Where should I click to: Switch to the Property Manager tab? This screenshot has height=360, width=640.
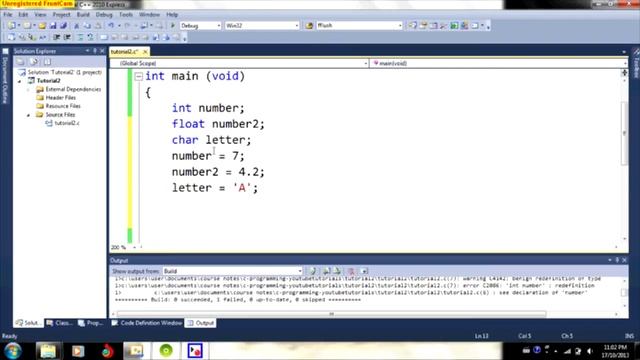point(91,323)
